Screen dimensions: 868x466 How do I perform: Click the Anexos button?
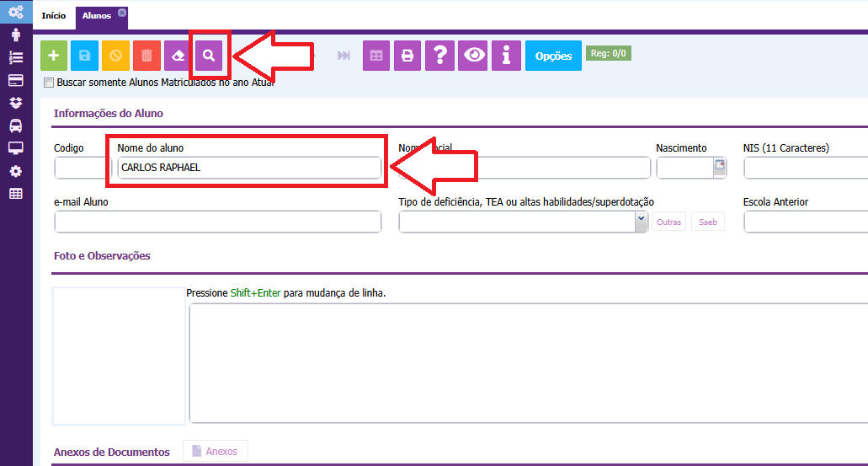216,451
